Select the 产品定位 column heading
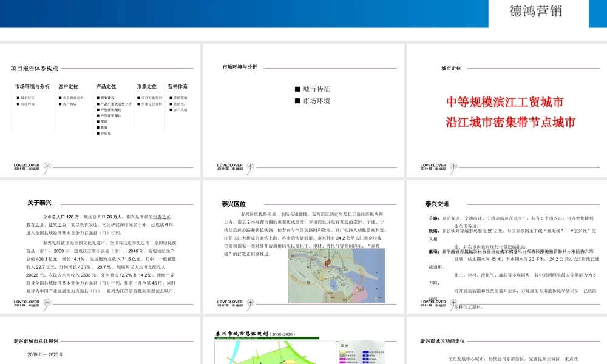This screenshot has height=364, width=607. tap(106, 87)
